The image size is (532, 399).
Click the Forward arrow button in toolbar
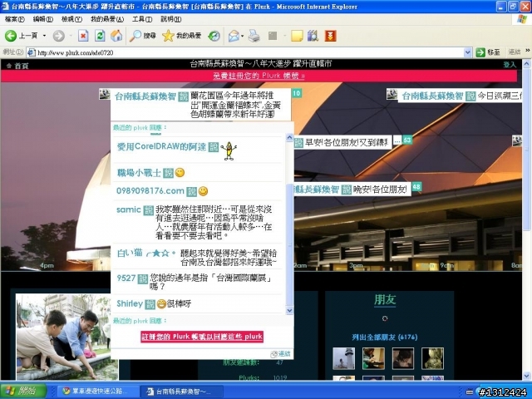click(58, 36)
